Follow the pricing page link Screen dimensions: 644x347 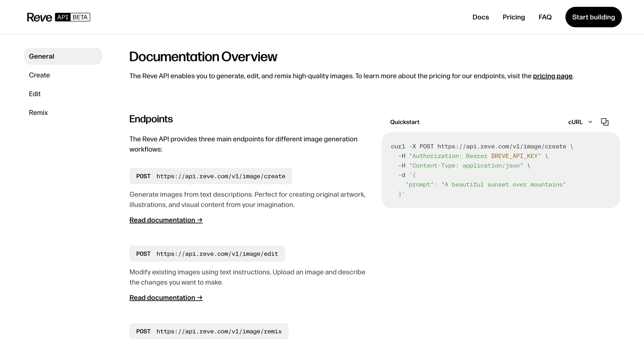pyautogui.click(x=552, y=76)
